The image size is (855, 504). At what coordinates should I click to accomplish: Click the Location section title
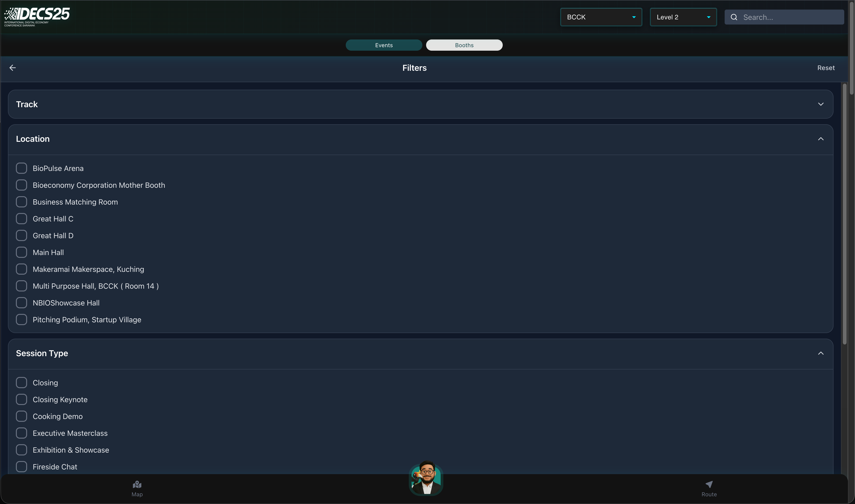pos(33,139)
